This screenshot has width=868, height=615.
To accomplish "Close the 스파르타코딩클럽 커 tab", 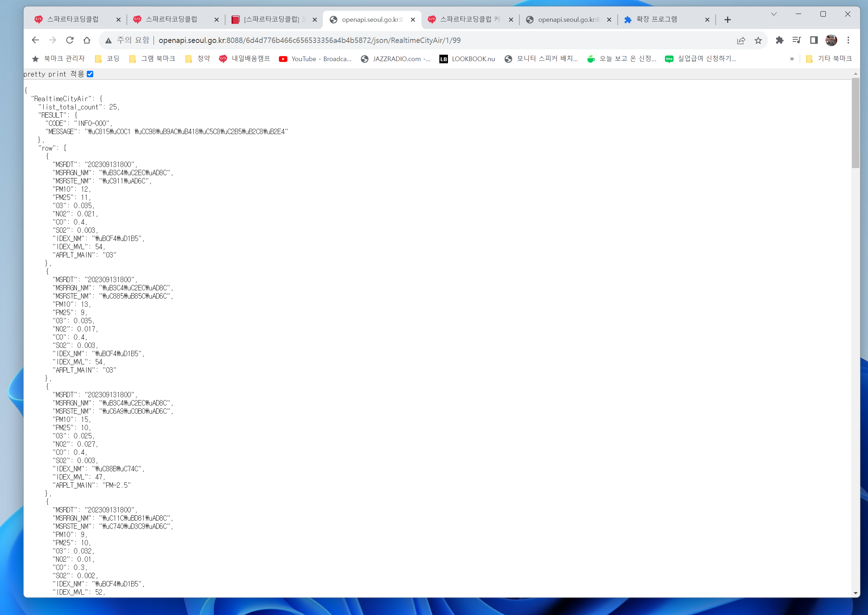I will [511, 20].
